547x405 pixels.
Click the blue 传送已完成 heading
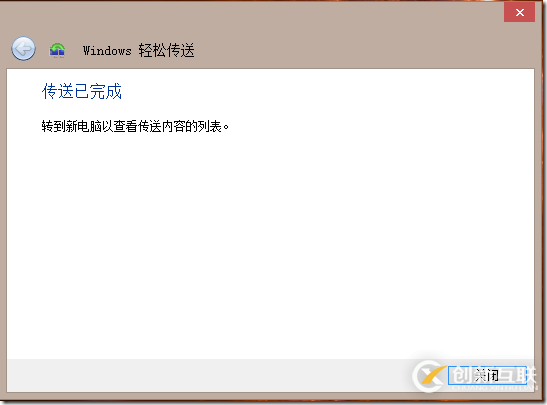pos(82,91)
